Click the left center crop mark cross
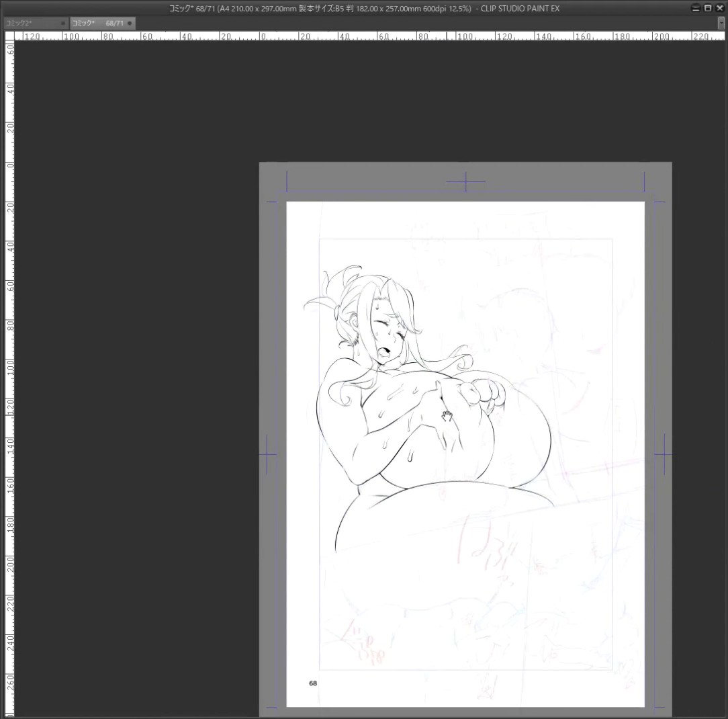The height and width of the screenshot is (719, 728). (x=267, y=454)
